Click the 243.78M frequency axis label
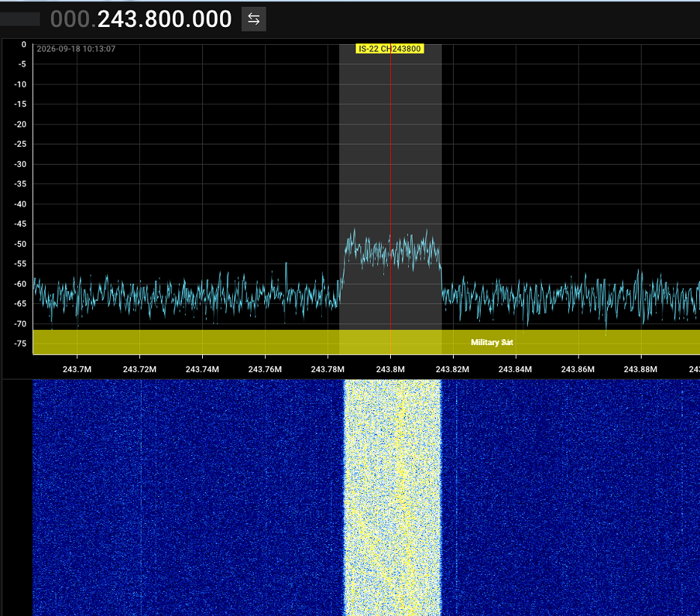This screenshot has height=616, width=700. tap(328, 369)
